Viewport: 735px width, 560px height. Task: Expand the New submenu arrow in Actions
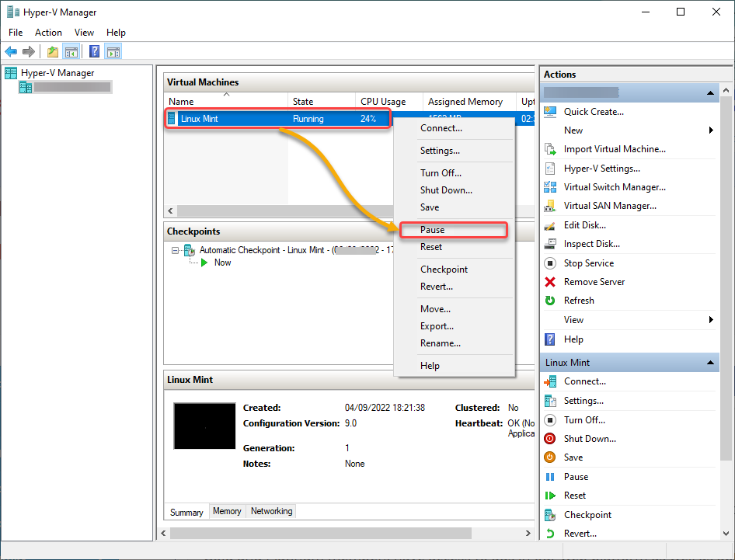711,130
